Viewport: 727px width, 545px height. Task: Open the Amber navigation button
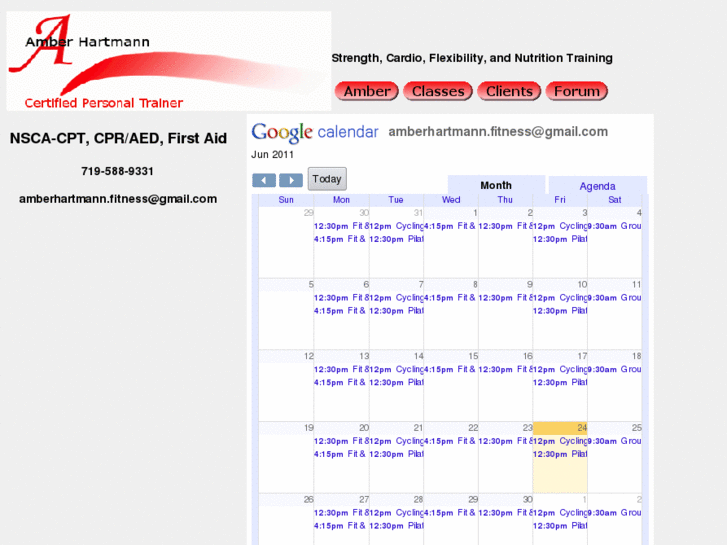tap(367, 91)
